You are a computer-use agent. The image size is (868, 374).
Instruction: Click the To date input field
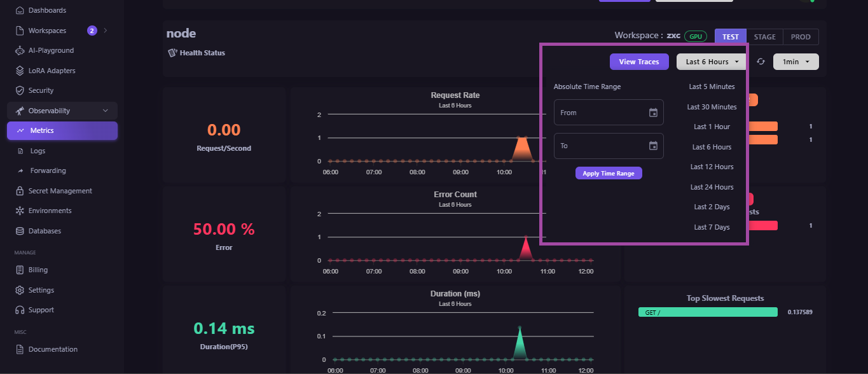pos(609,146)
